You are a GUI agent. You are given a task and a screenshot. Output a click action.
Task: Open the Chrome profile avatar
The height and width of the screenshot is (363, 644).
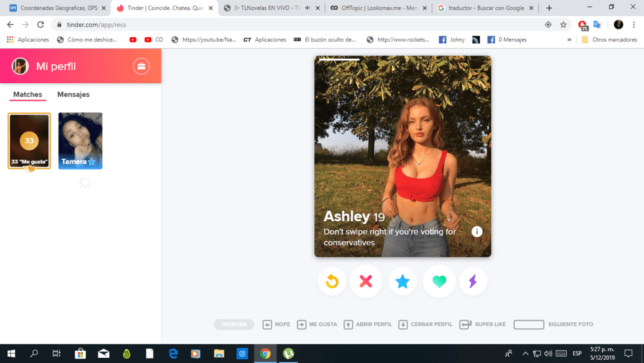(x=618, y=25)
